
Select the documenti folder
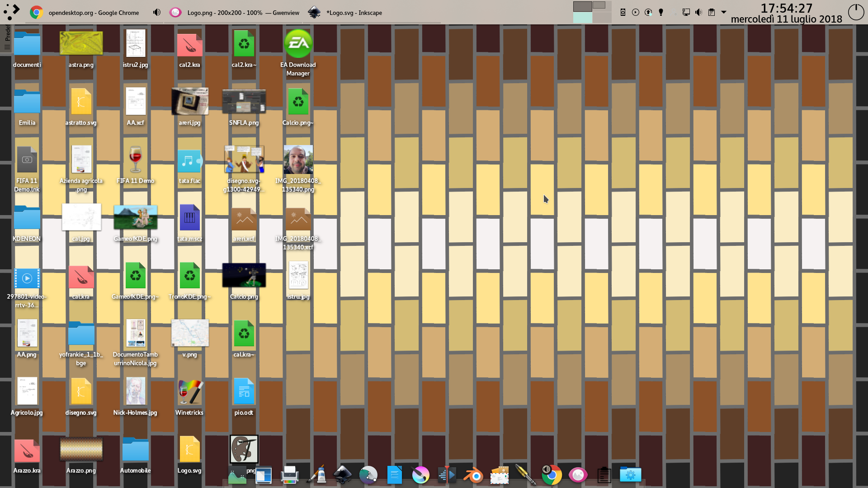pos(27,48)
